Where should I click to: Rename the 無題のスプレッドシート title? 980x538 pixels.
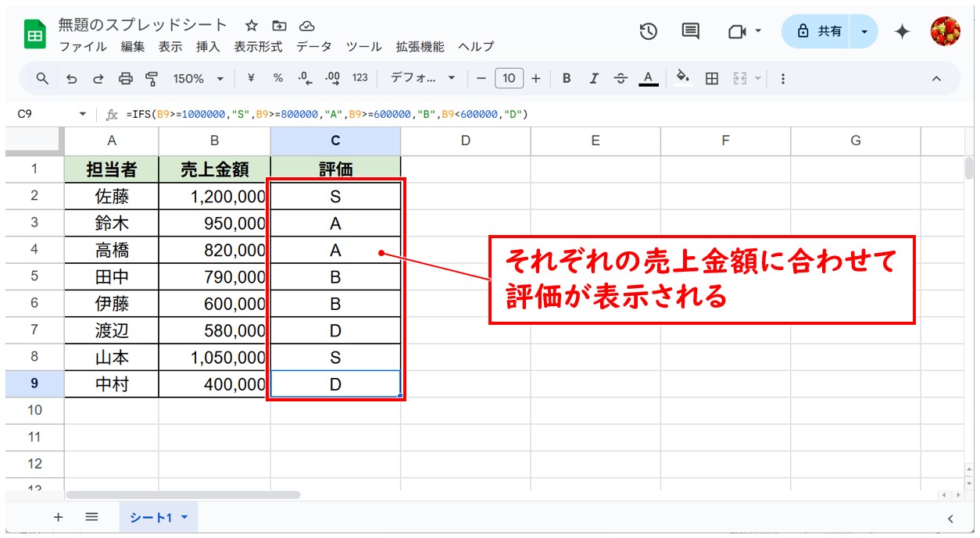pyautogui.click(x=143, y=26)
